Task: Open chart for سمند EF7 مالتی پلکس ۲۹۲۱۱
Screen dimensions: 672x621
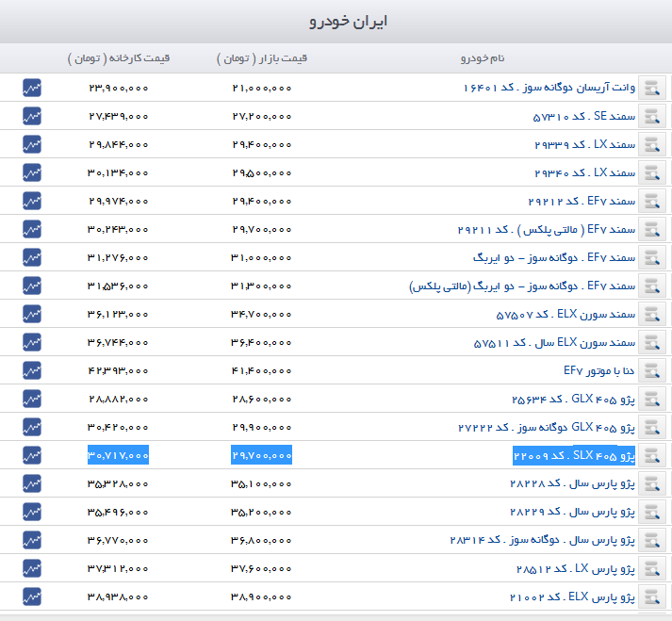Action: tap(32, 229)
